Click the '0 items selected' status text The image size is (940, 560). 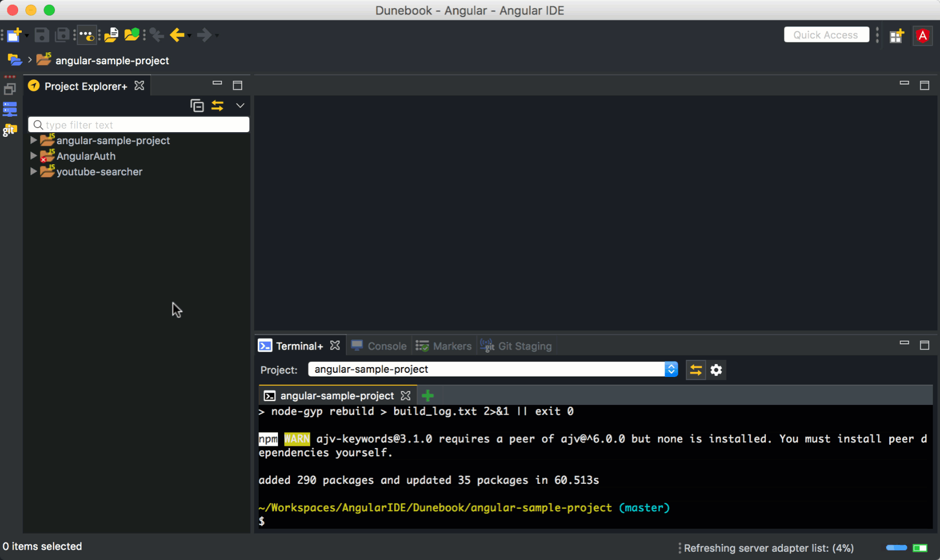43,546
